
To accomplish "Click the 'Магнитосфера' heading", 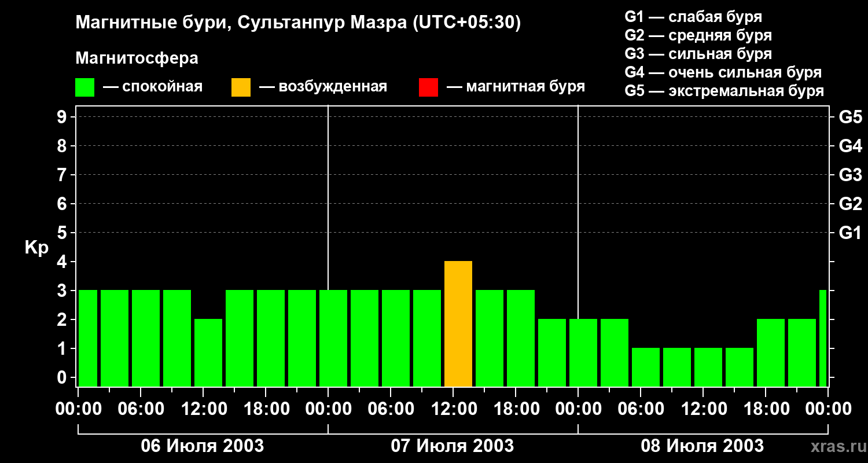I will pyautogui.click(x=137, y=58).
